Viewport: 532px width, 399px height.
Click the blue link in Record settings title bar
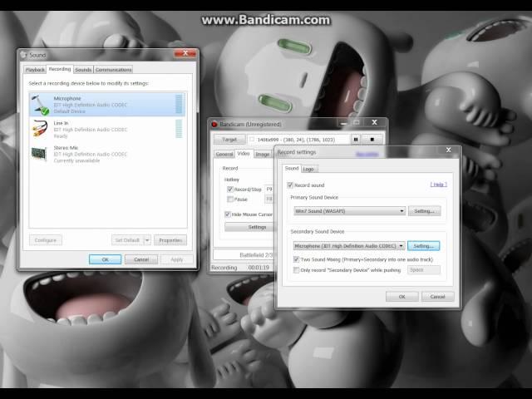click(x=367, y=155)
